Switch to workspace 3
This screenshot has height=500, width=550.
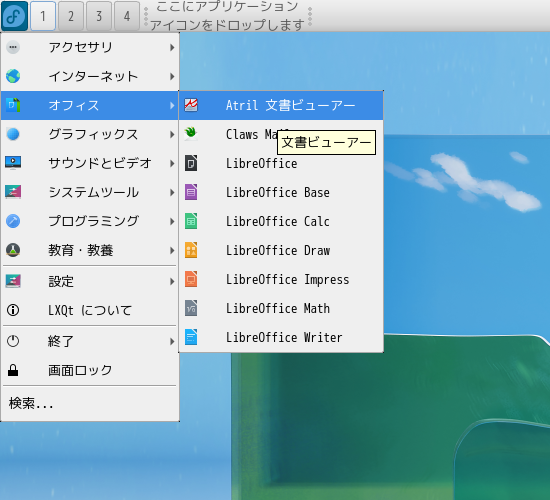pyautogui.click(x=99, y=16)
